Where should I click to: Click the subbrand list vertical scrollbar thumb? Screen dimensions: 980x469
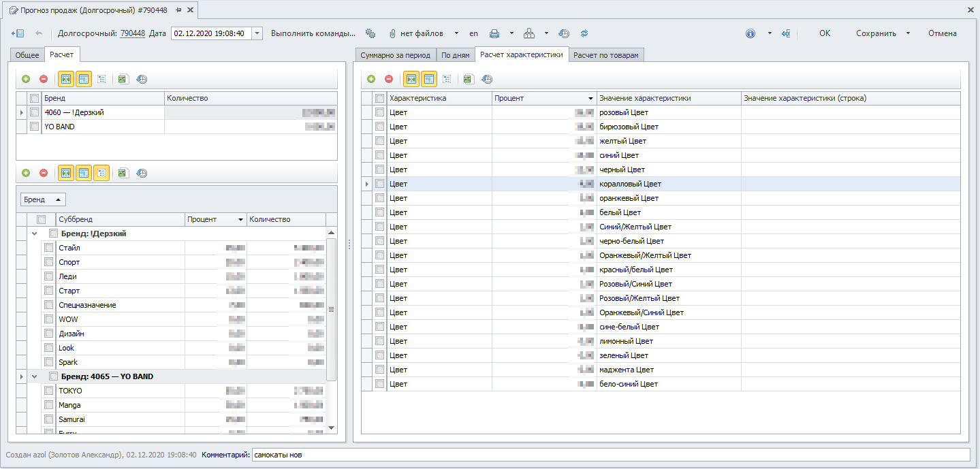pyautogui.click(x=332, y=309)
